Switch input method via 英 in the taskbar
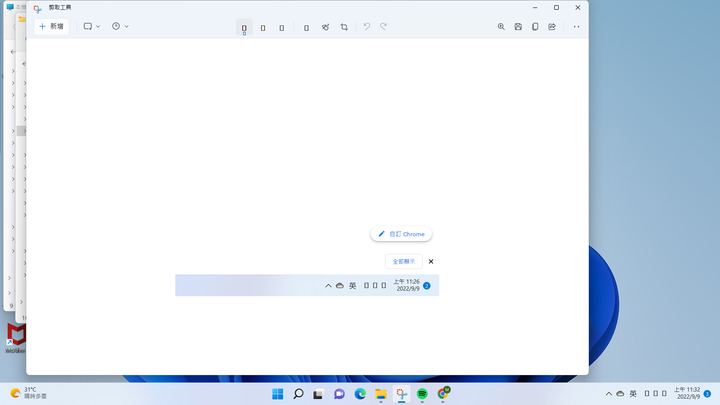 pyautogui.click(x=633, y=394)
